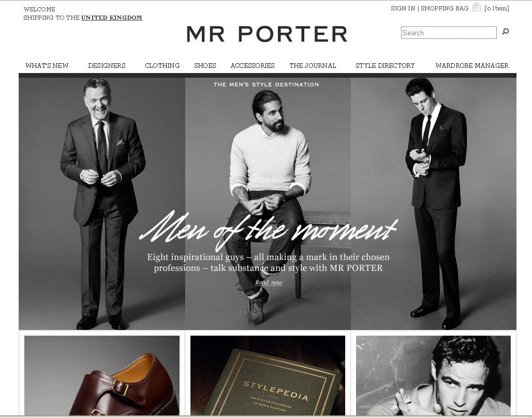Click the Read now link
This screenshot has height=418, width=532.
click(269, 282)
